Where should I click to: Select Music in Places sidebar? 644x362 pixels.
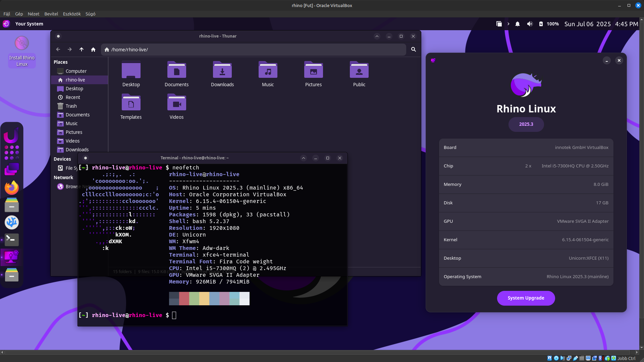(x=79, y=123)
